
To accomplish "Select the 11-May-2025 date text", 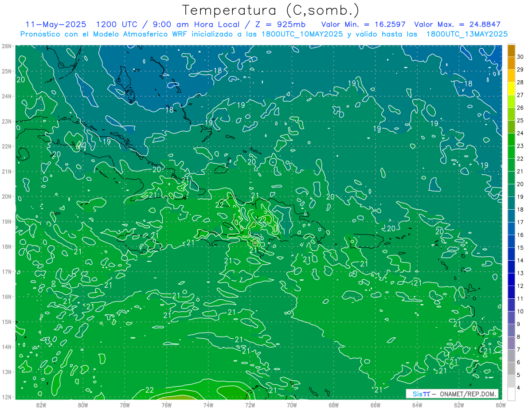I will 55,24.
